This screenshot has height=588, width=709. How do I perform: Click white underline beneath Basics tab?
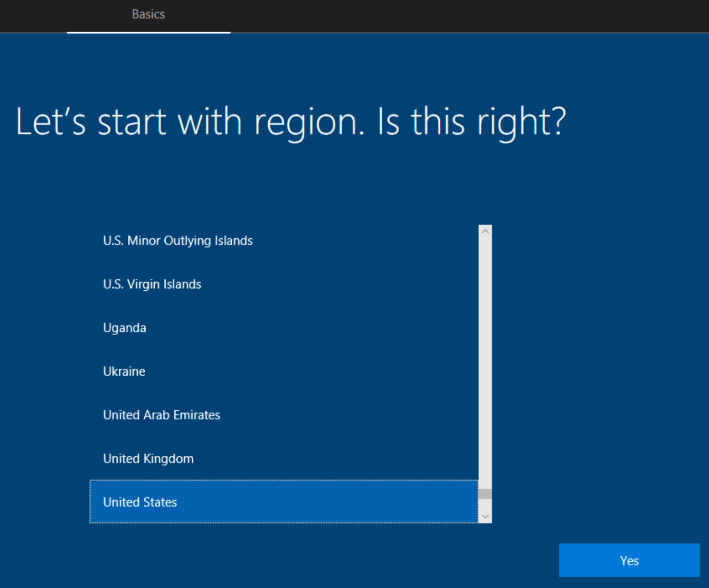149,32
